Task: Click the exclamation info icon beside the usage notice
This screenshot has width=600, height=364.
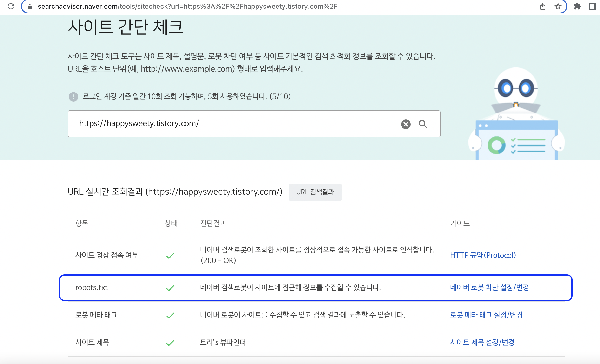Action: point(73,97)
